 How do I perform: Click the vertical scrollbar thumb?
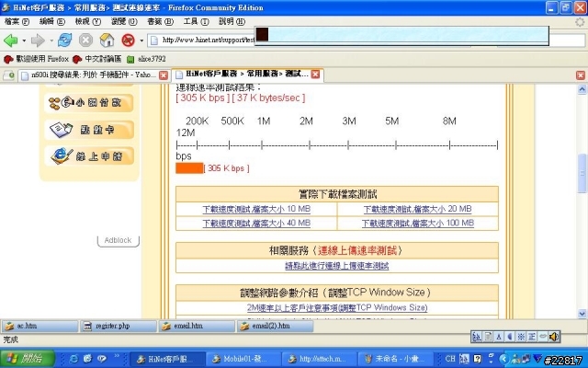(582, 174)
